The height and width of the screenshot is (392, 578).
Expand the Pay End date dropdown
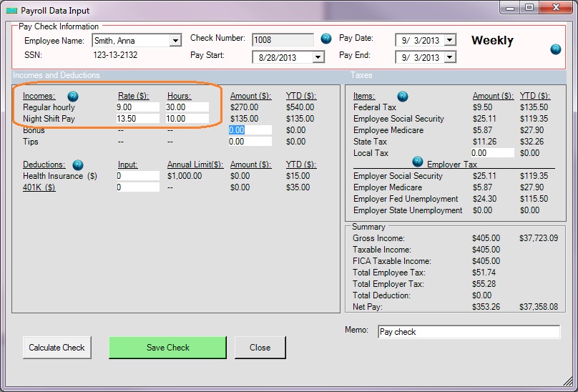449,57
